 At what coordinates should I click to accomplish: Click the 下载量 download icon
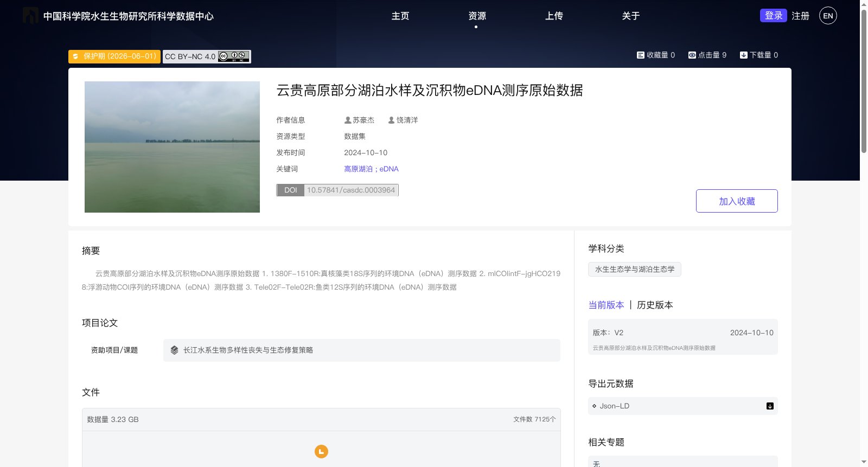point(744,55)
